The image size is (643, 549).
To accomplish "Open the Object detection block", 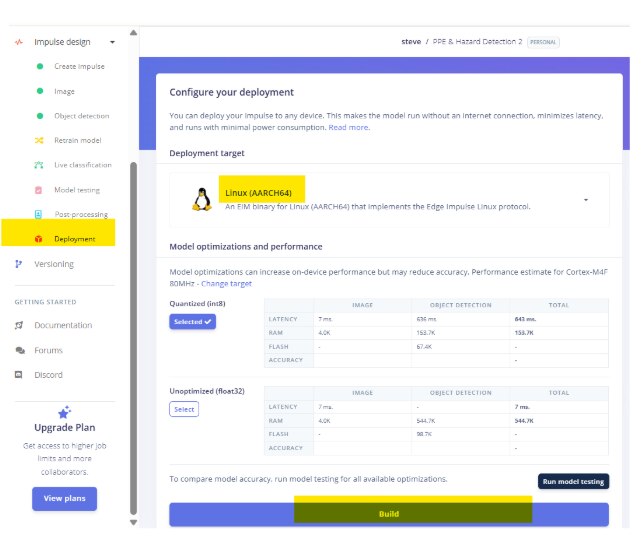I will click(82, 116).
